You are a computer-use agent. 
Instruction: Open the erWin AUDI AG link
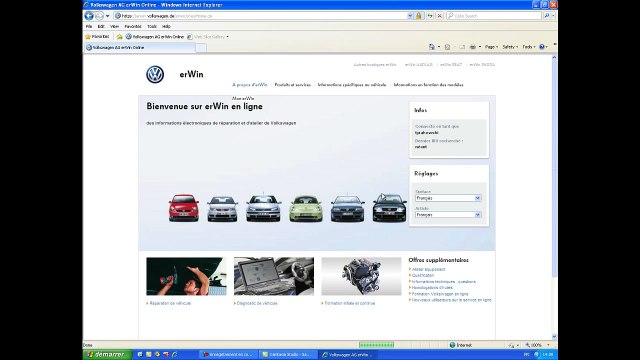click(x=418, y=64)
